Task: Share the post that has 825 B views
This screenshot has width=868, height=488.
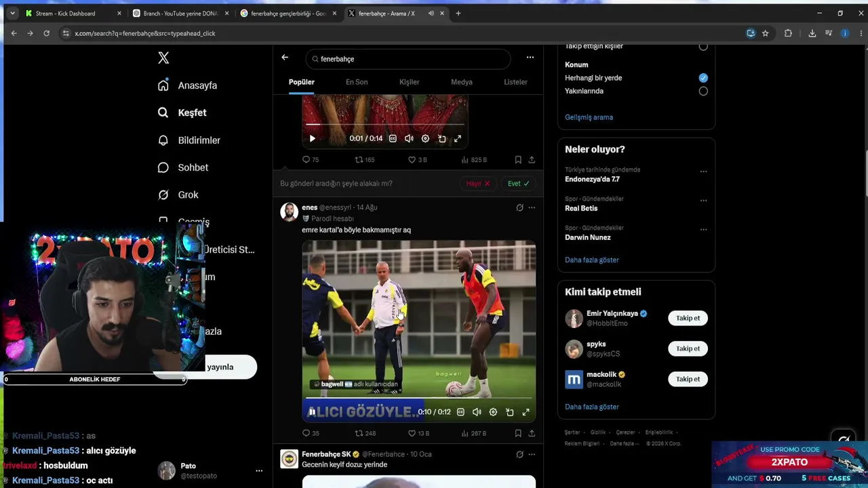Action: (532, 160)
